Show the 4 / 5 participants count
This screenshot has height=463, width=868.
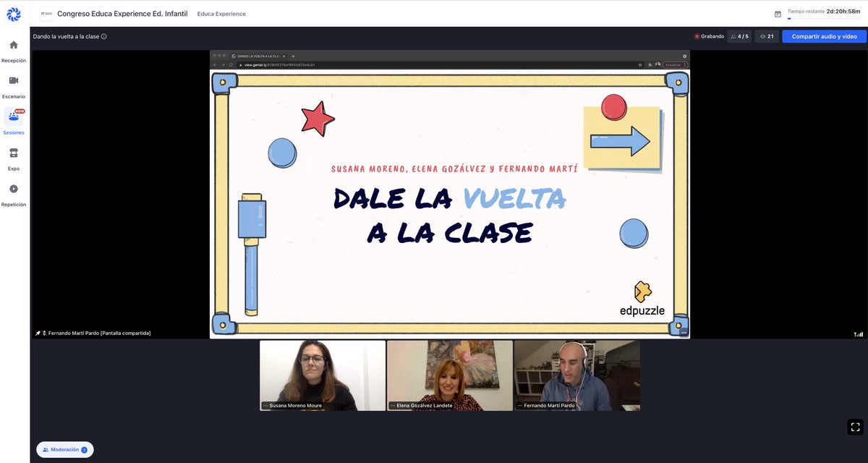[x=739, y=36]
